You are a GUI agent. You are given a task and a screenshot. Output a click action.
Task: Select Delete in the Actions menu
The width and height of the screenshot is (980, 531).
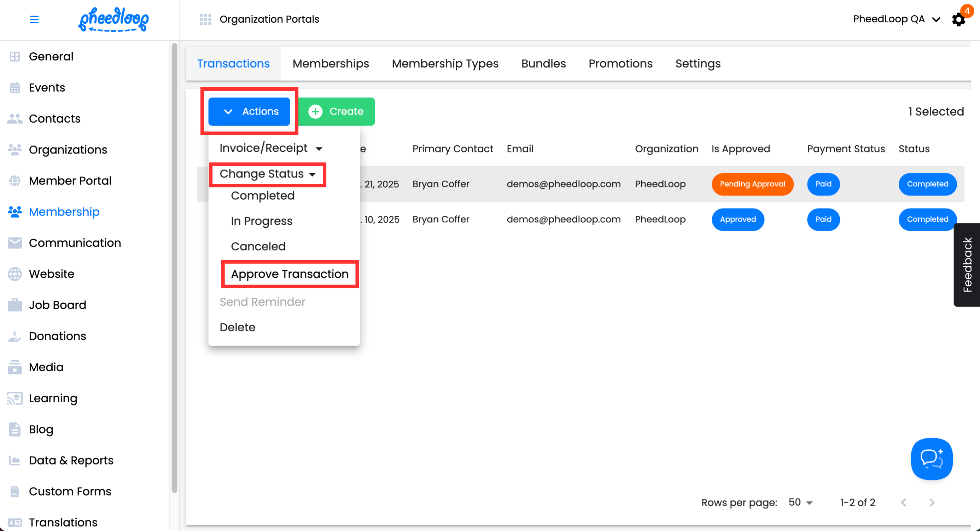tap(237, 327)
